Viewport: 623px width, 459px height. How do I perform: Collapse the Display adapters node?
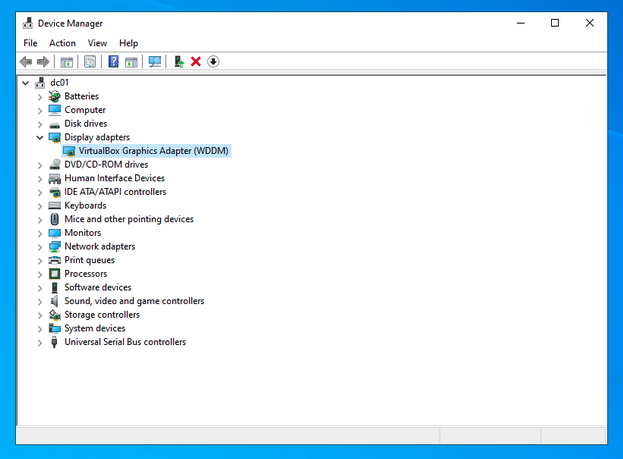coord(40,138)
